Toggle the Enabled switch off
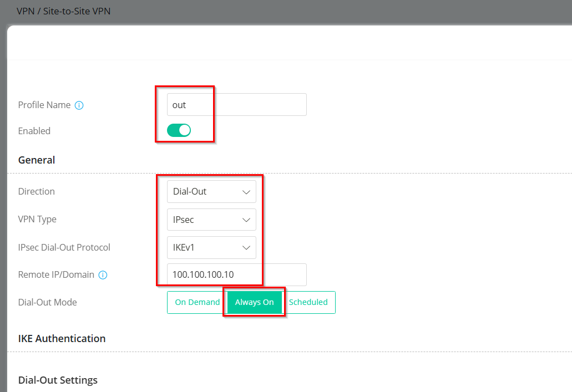 [x=179, y=130]
